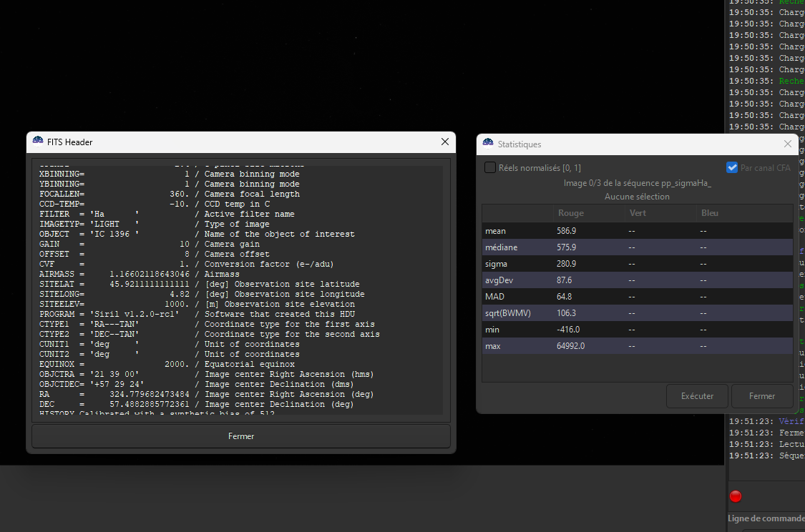This screenshot has width=805, height=532.
Task: Click the OBJECT = 'IC 1396' header line
Action: [x=197, y=234]
